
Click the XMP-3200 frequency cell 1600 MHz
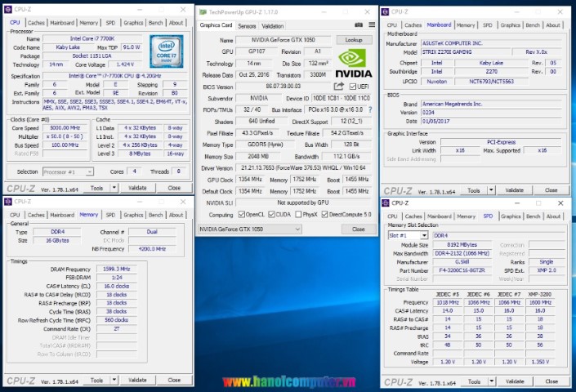click(x=540, y=302)
